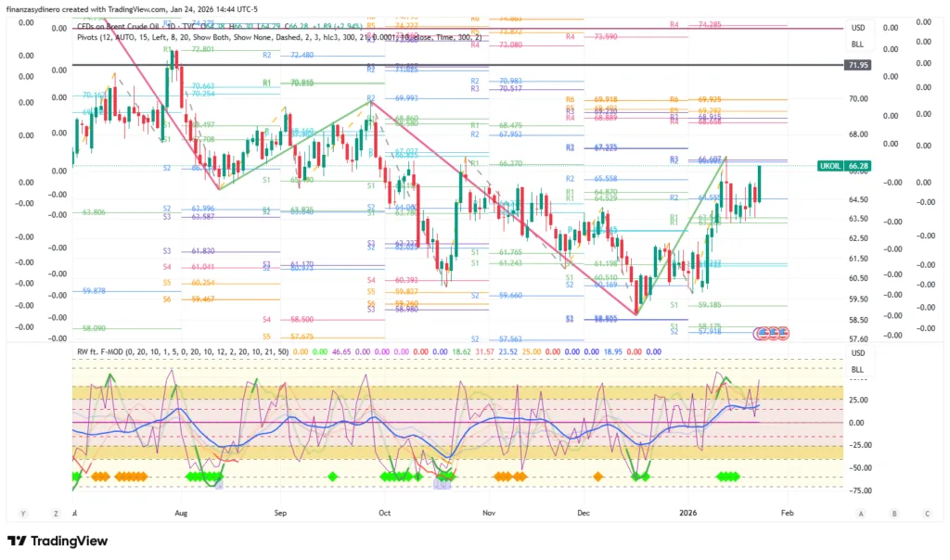Click the Z scale badge
The height and width of the screenshot is (560, 950).
tap(56, 513)
